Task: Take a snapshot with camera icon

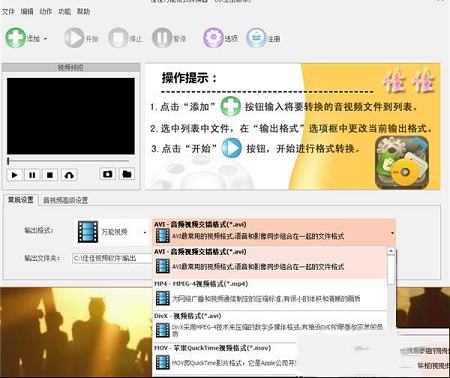Action: point(107,174)
